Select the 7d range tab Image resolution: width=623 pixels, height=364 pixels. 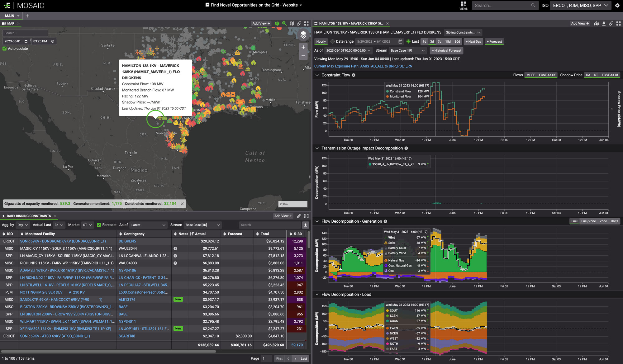click(439, 41)
